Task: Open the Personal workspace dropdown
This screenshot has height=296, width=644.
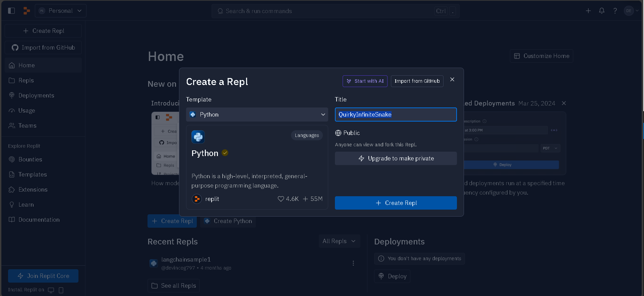Action: coord(61,11)
